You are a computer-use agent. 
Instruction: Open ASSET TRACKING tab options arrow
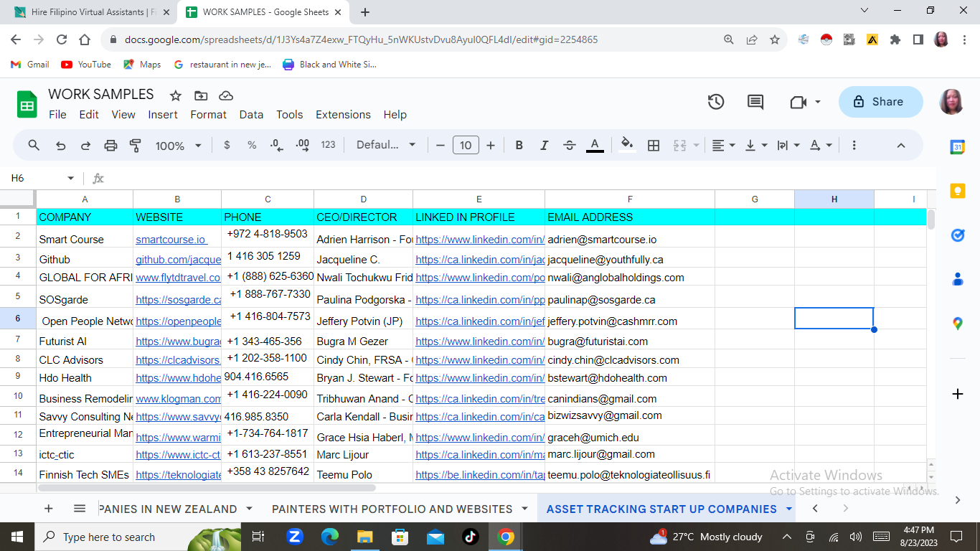click(789, 509)
